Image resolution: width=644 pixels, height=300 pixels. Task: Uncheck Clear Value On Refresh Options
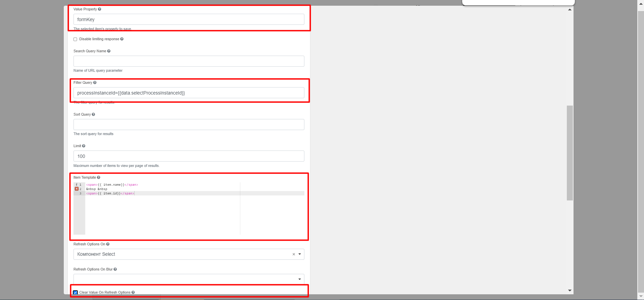coord(75,293)
